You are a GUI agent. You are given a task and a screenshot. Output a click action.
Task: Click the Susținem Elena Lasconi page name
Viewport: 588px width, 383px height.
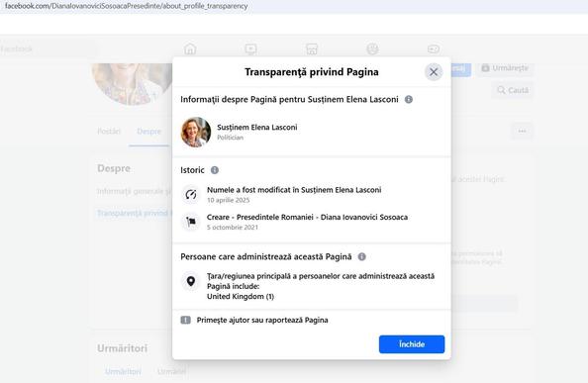(256, 127)
